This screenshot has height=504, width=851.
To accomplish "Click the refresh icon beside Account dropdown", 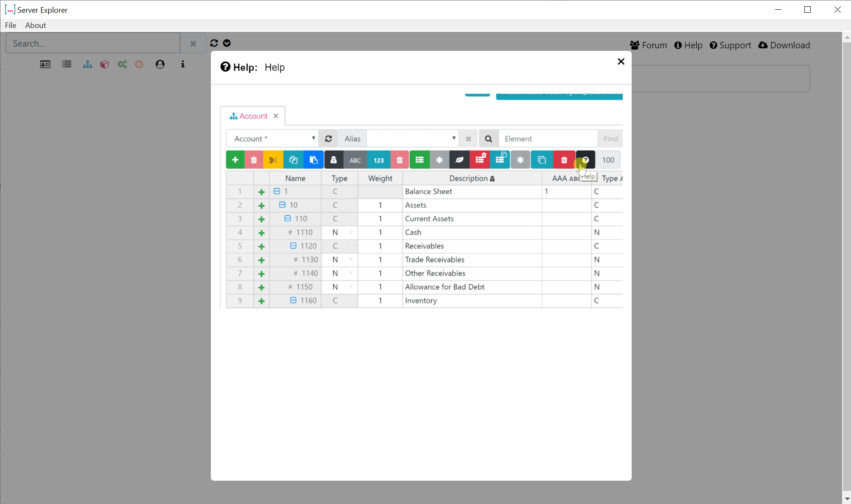I will point(328,139).
